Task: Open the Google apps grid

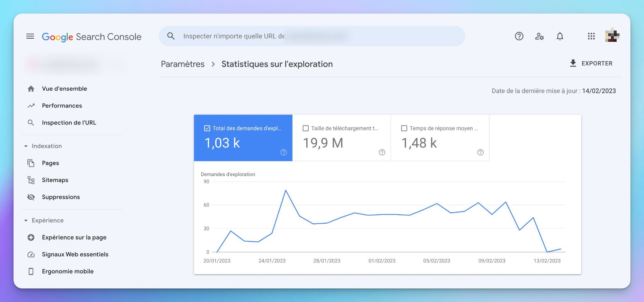Action: click(x=591, y=36)
